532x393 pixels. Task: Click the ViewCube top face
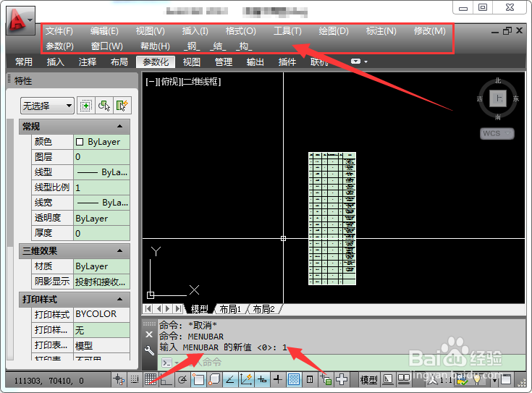click(498, 98)
